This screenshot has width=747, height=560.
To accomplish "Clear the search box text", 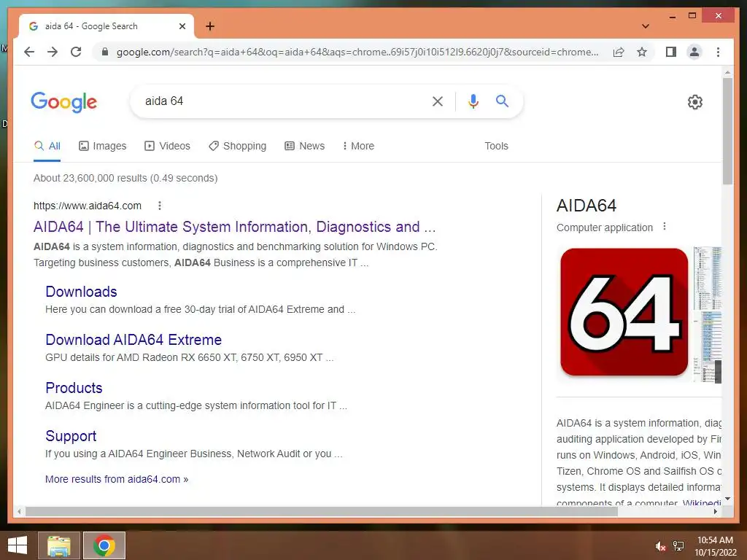I will coord(438,101).
